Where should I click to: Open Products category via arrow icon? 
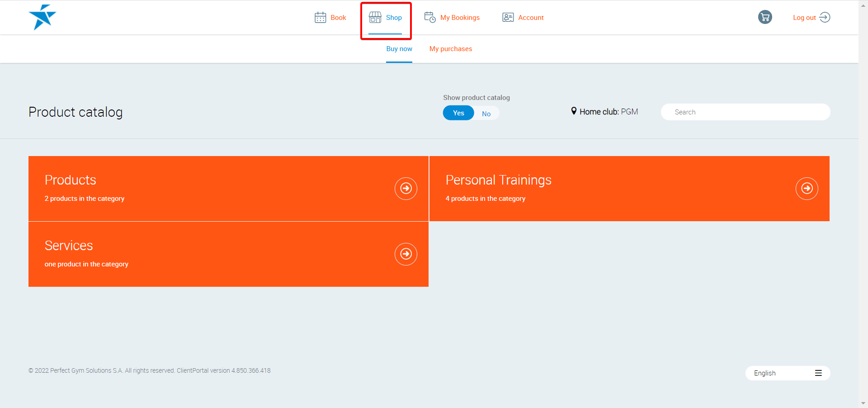pos(406,188)
